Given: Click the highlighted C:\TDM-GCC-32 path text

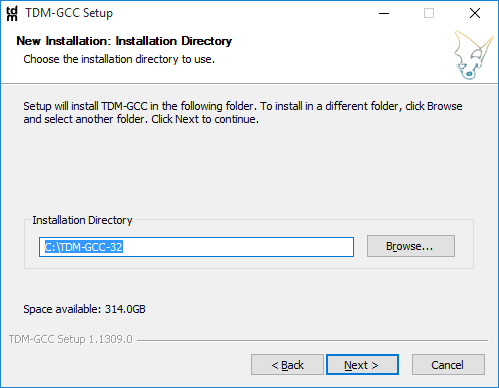Looking at the screenshot, I should click(84, 247).
